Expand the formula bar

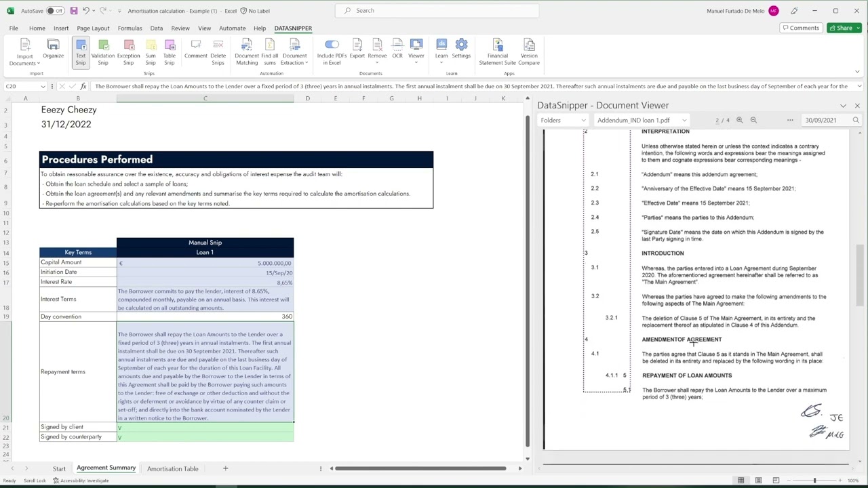pyautogui.click(x=859, y=86)
